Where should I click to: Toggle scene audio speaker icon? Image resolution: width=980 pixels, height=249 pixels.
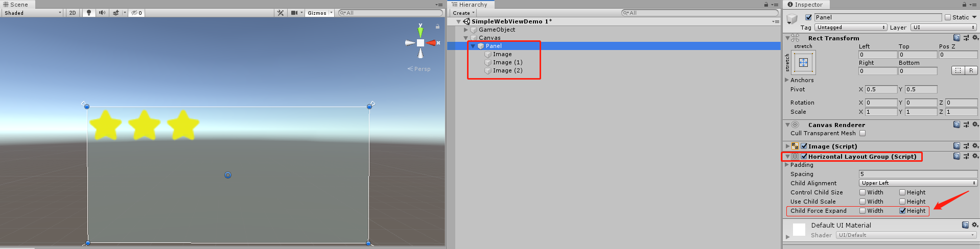tap(102, 13)
